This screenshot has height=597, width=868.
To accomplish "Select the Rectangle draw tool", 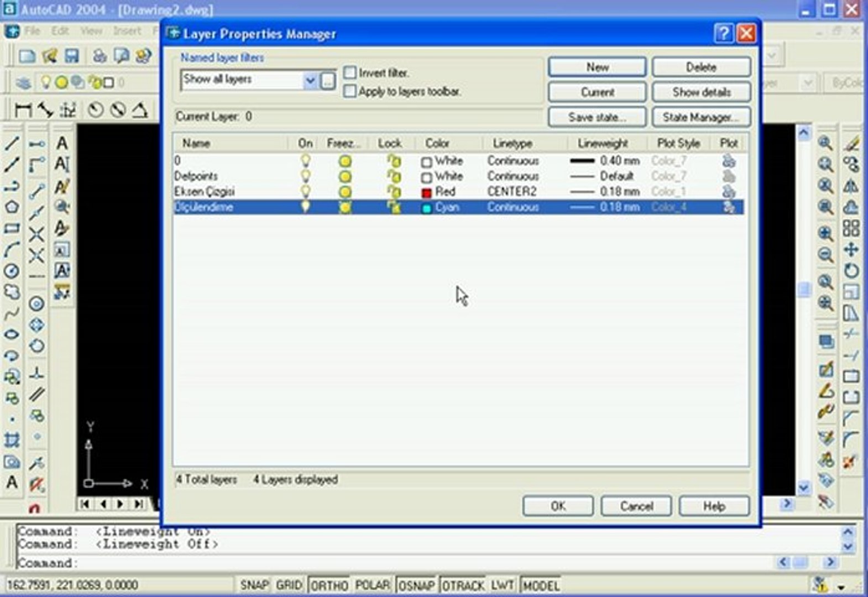I will tap(12, 228).
